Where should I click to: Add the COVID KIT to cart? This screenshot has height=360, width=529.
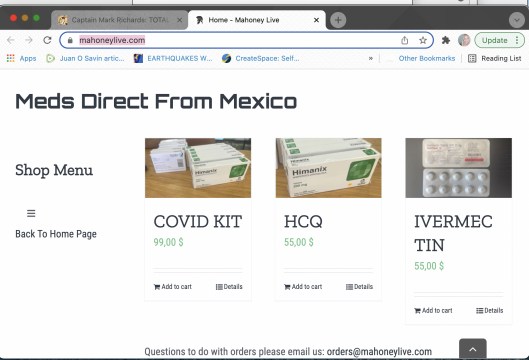(172, 287)
